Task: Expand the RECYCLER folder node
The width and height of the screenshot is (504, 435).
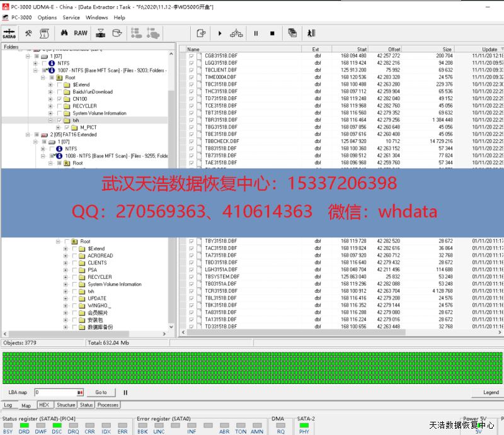Action: coord(50,106)
